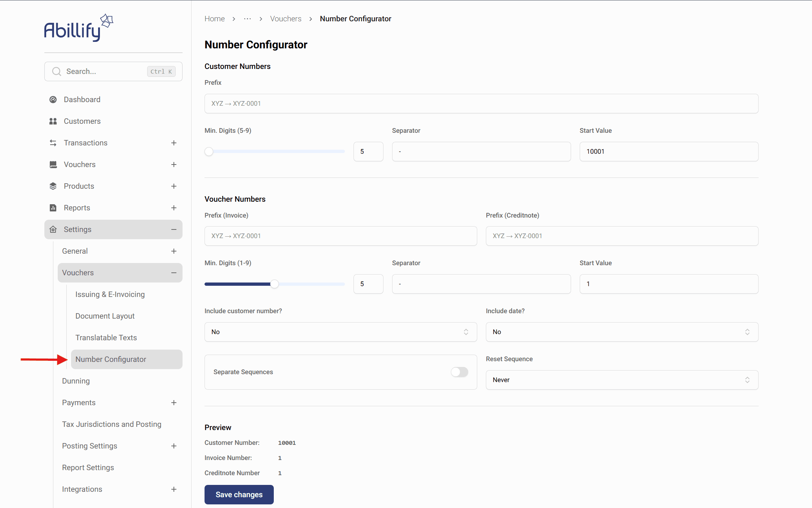Click the Save changes button
The height and width of the screenshot is (508, 812).
point(239,495)
